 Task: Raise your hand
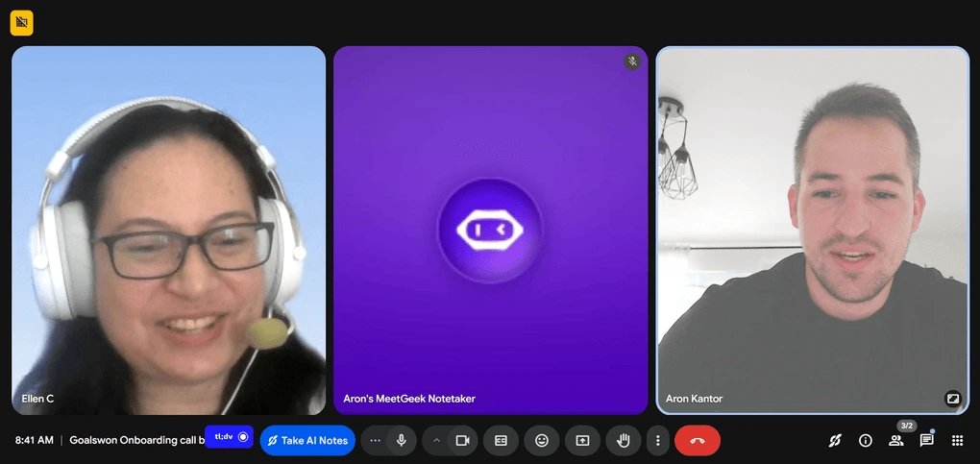(624, 440)
